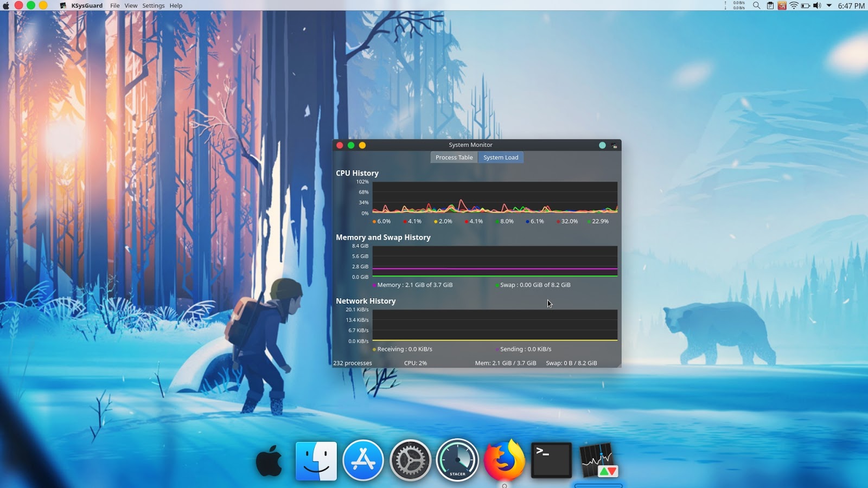This screenshot has height=488, width=868.
Task: Click the 6:47 PM clock
Action: pos(851,6)
